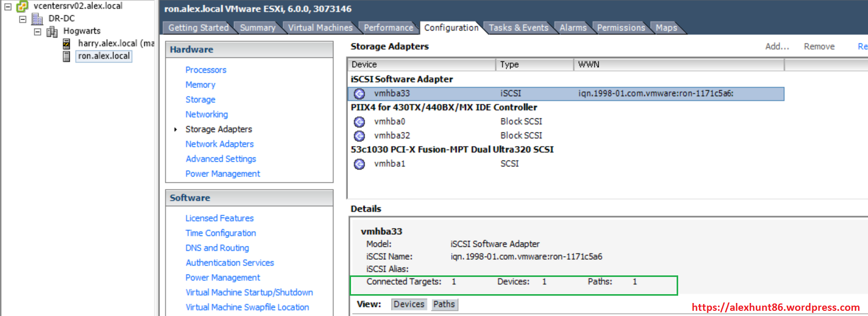Open the Licensed Features link
This screenshot has width=868, height=316.
[x=219, y=218]
